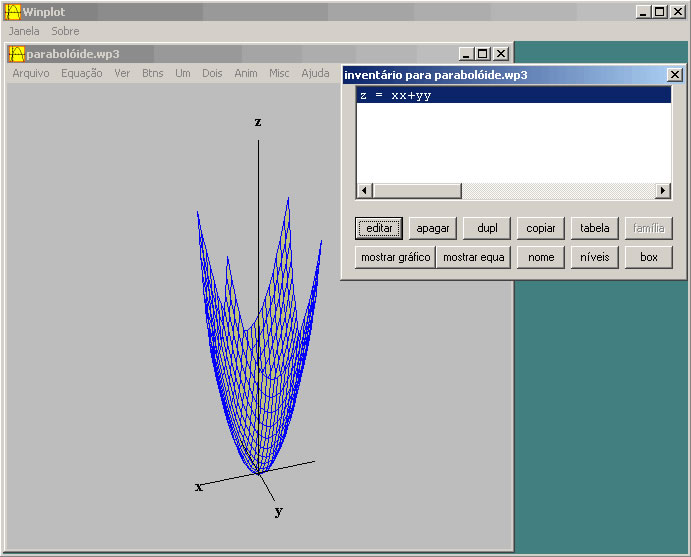Open the Sobre menu
Viewport: 691px width, 557px height.
(65, 31)
